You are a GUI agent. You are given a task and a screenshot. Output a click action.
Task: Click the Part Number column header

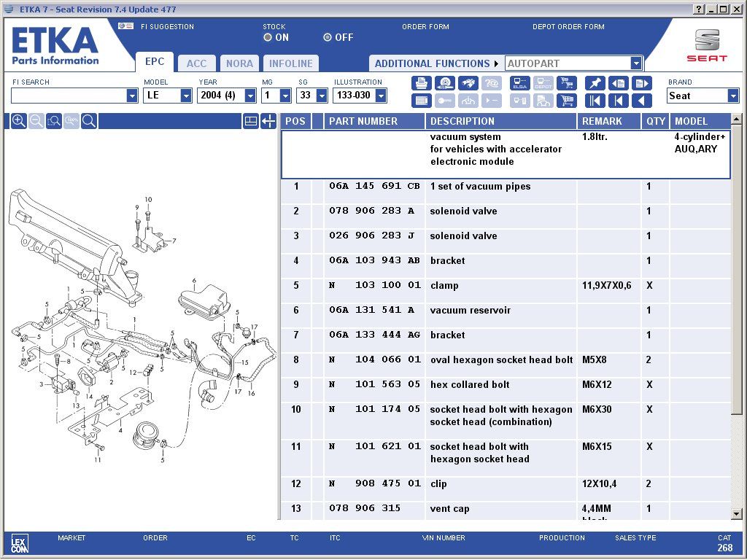[374, 121]
